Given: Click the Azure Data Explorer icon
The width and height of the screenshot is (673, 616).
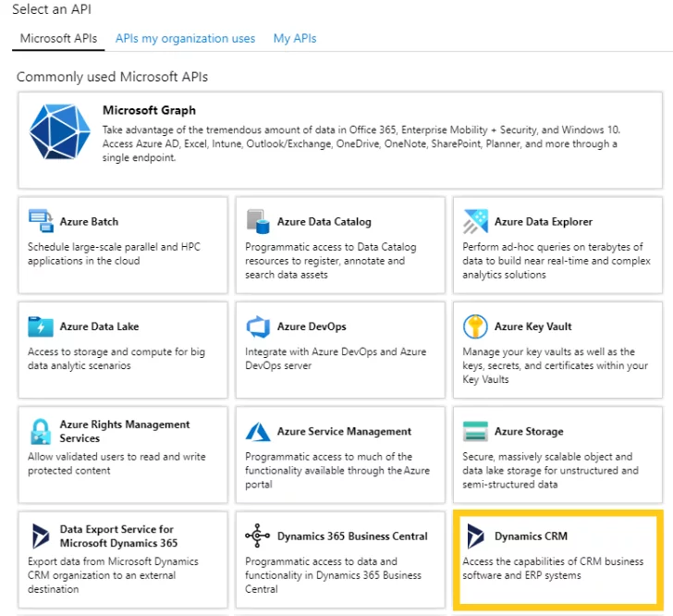Looking at the screenshot, I should pos(475,221).
